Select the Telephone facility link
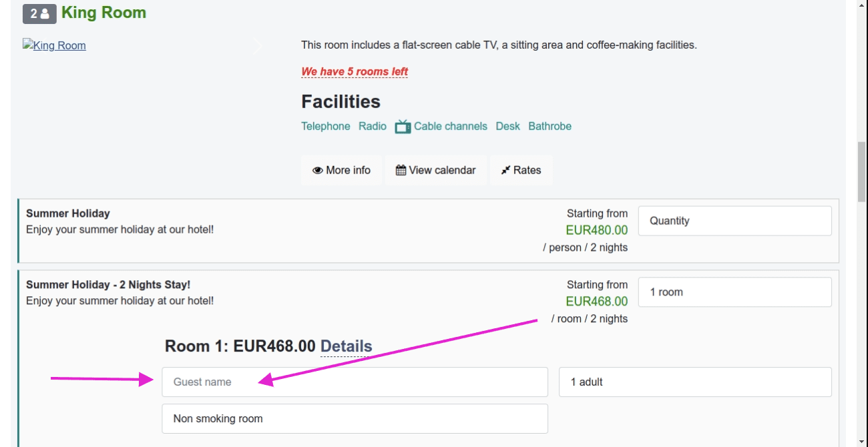 325,126
